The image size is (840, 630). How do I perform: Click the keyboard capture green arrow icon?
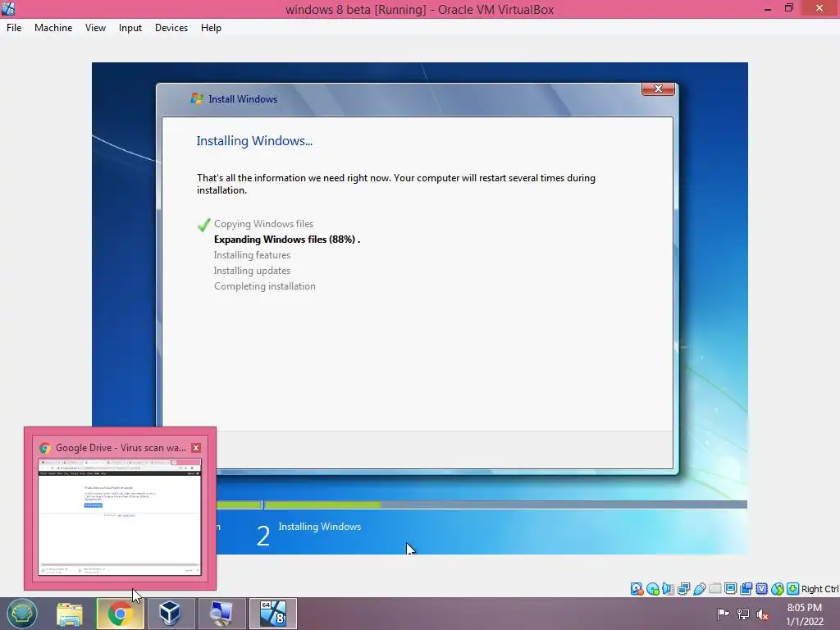(793, 589)
